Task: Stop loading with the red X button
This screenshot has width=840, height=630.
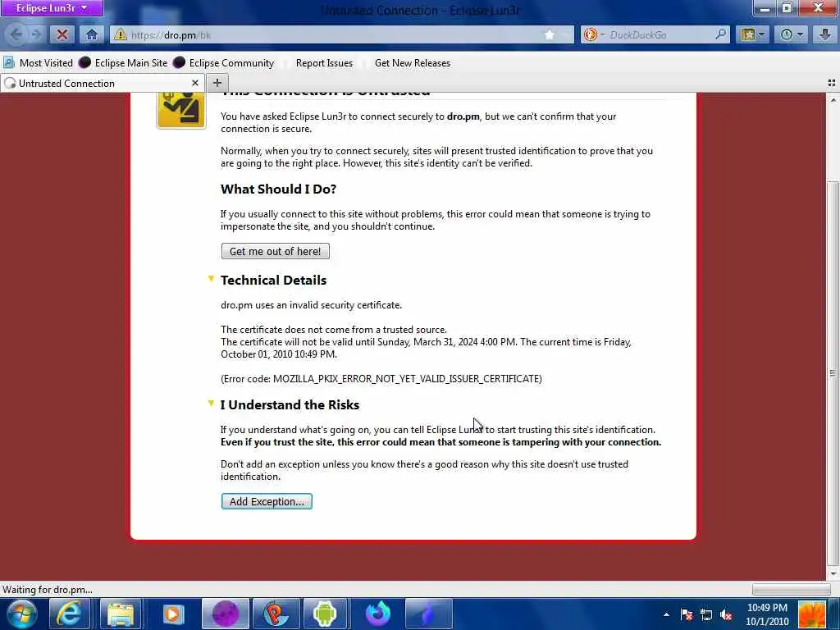Action: click(x=62, y=34)
